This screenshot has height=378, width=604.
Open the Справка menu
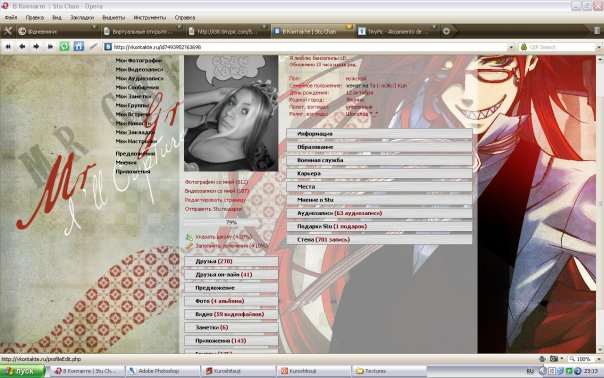185,17
